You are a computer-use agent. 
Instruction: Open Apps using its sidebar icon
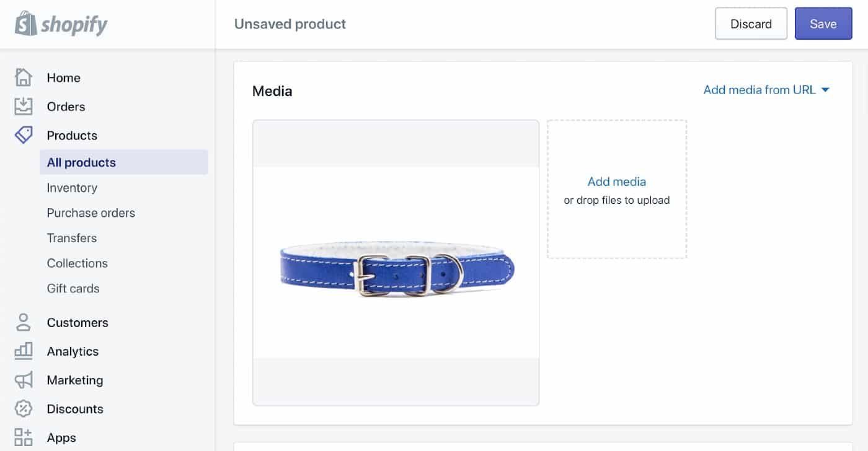click(23, 437)
